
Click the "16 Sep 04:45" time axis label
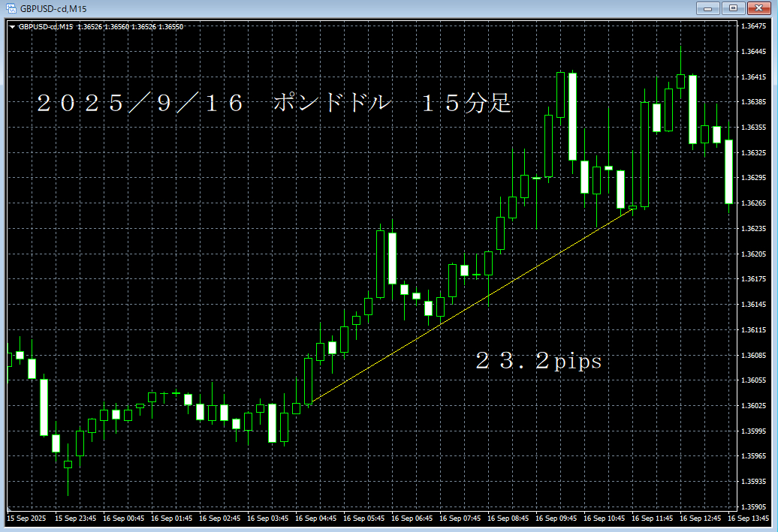tap(316, 518)
